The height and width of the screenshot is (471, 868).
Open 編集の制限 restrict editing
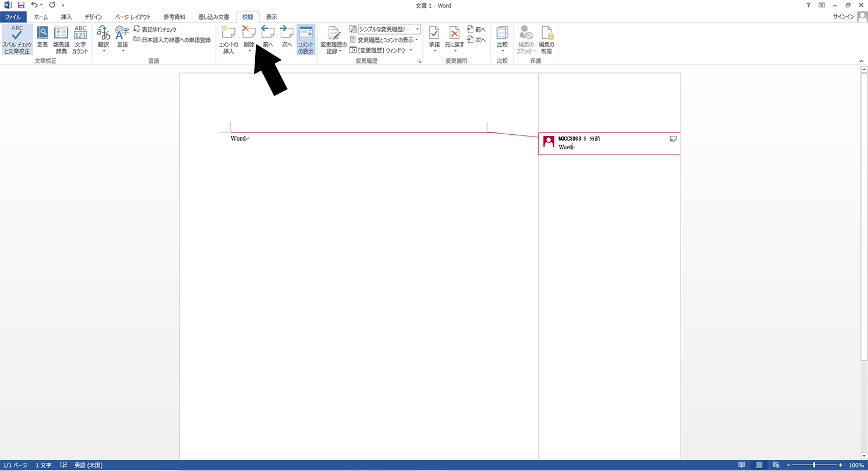click(546, 40)
